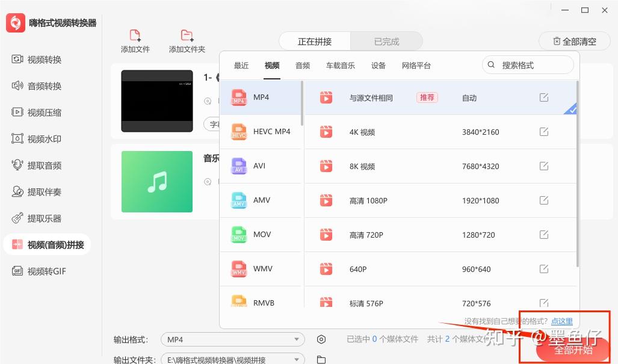Choose the MP4 format
This screenshot has width=618, height=364.
(261, 97)
